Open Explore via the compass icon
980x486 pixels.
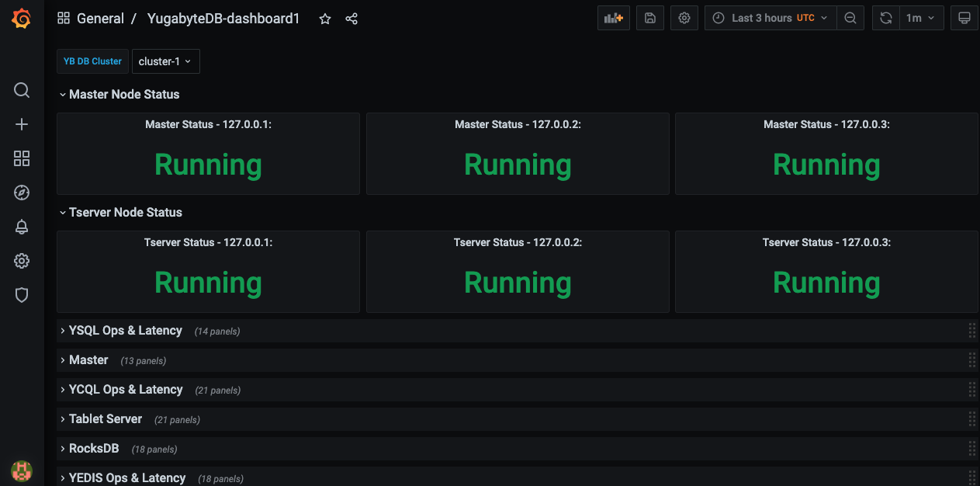21,192
